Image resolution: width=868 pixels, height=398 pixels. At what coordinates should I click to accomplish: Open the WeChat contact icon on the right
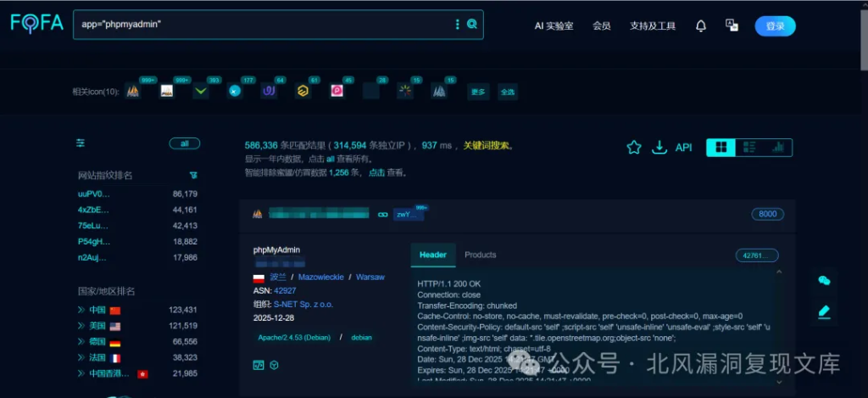[823, 281]
